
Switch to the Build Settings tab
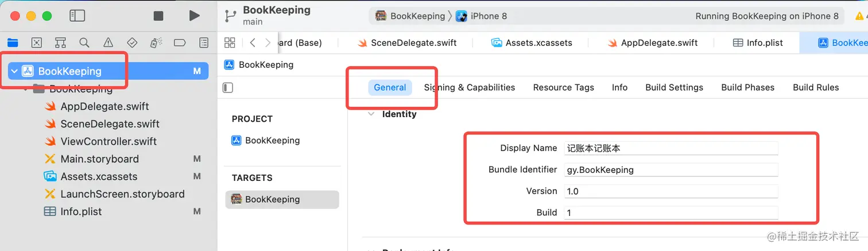674,87
